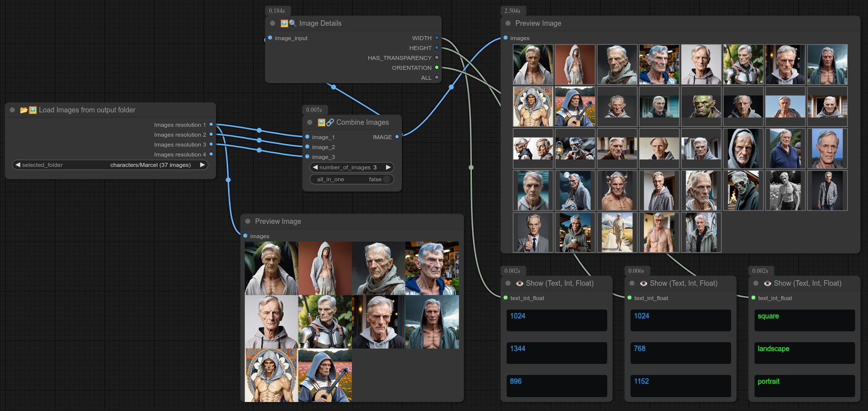
Task: Select the green orc portrait thumbnail
Action: pos(701,106)
